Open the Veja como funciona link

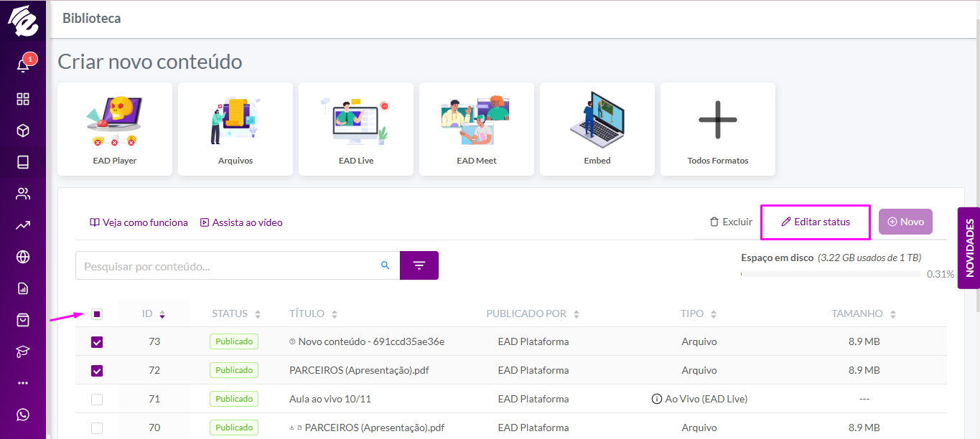(139, 222)
